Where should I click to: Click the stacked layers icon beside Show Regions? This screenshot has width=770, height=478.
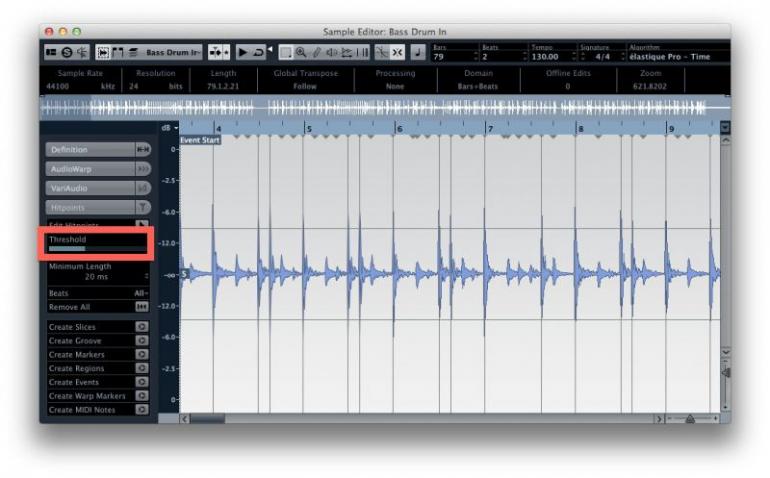point(133,52)
